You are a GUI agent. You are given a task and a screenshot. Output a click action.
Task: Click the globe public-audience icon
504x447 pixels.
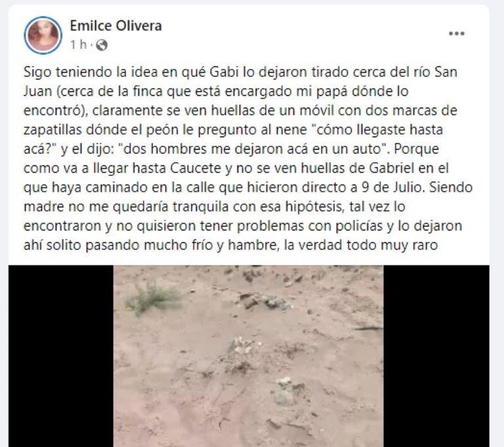pyautogui.click(x=102, y=45)
